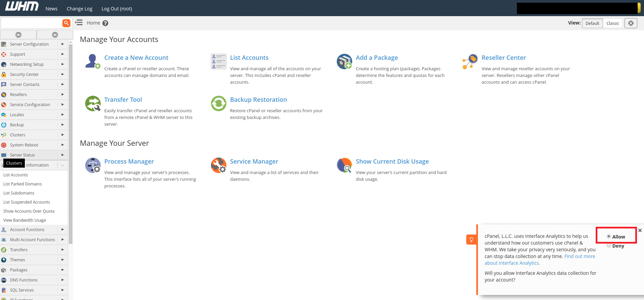The image size is (644, 300).
Task: Toggle the sidebar menu collapse icon
Action: (79, 23)
